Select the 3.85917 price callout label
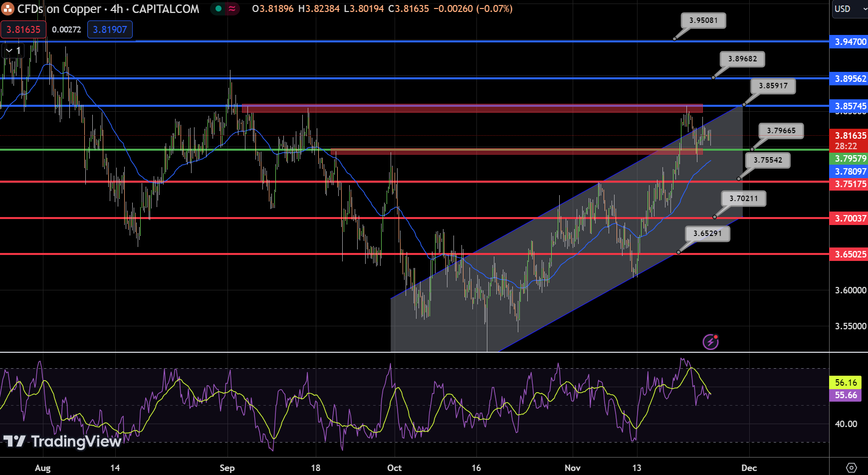This screenshot has height=475, width=868. click(773, 86)
